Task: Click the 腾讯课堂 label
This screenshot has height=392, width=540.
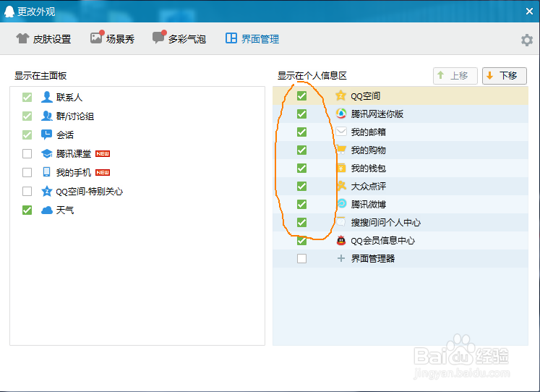Action: [x=74, y=153]
